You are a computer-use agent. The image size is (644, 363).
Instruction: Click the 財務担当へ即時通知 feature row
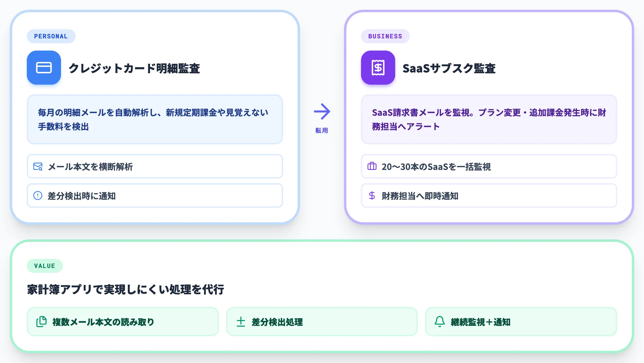(489, 196)
